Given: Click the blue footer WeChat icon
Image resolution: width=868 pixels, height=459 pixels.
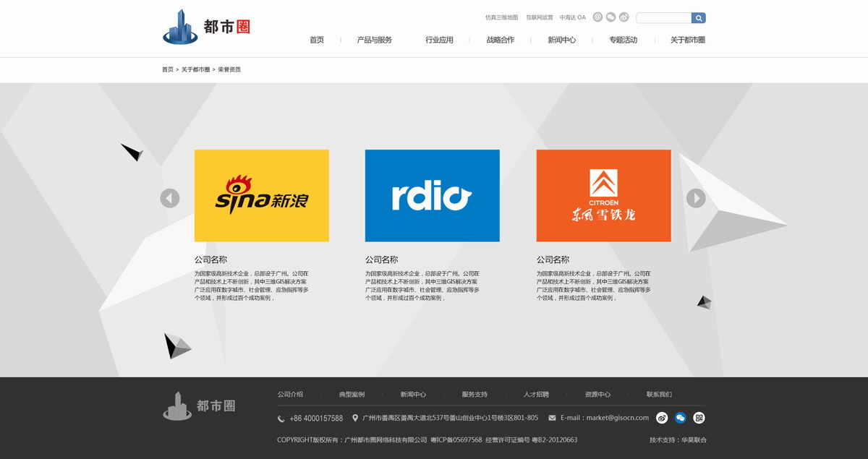Looking at the screenshot, I should tap(681, 418).
